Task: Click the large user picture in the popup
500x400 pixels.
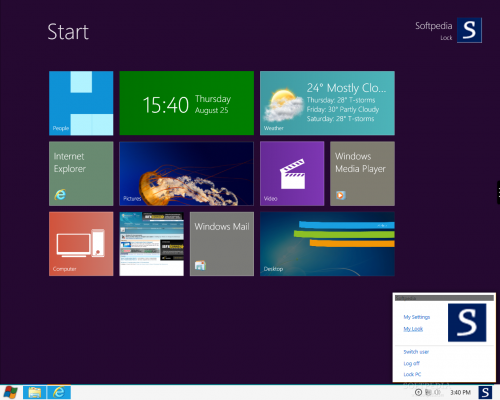Action: [467, 323]
